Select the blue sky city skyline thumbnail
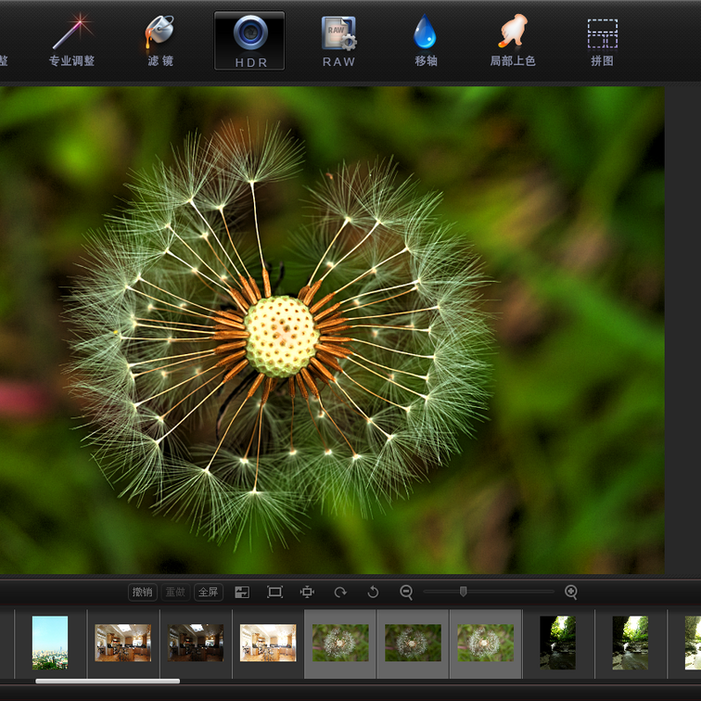701x701 pixels. 50,642
